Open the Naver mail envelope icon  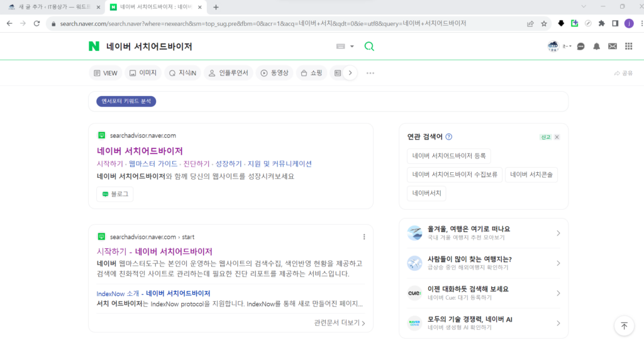[x=613, y=47]
